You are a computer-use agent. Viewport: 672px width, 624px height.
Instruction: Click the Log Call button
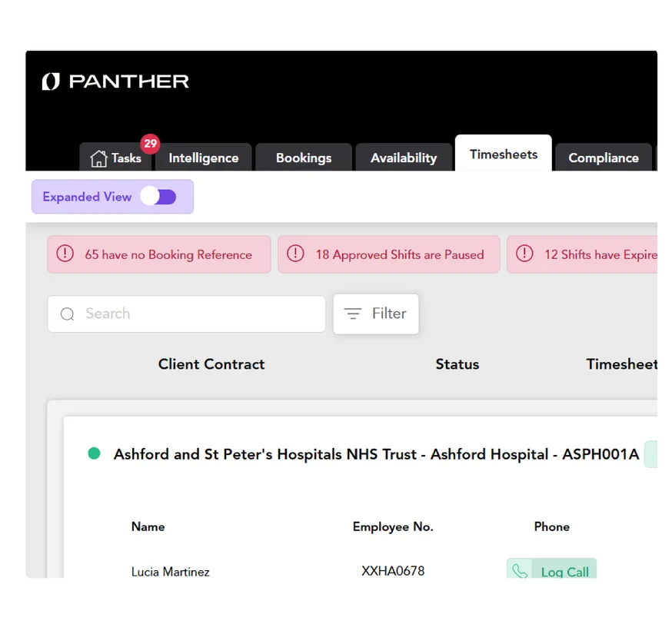pyautogui.click(x=551, y=569)
